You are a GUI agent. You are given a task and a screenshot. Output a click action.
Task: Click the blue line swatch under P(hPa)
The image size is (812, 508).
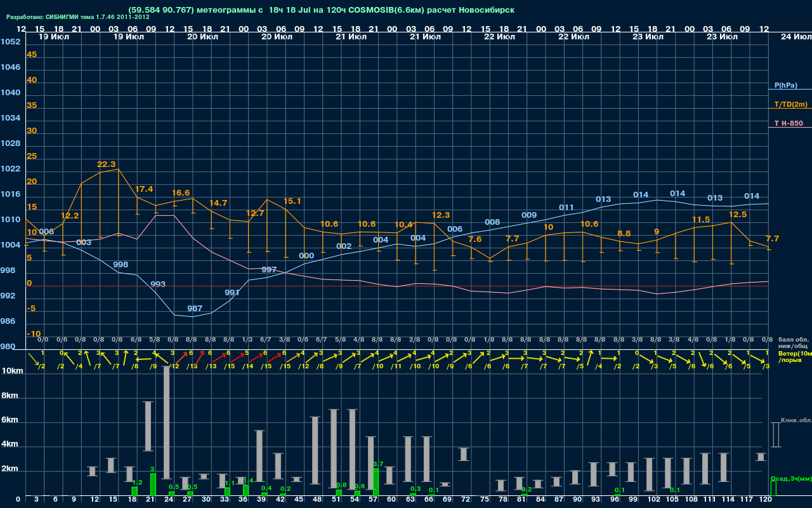[790, 90]
